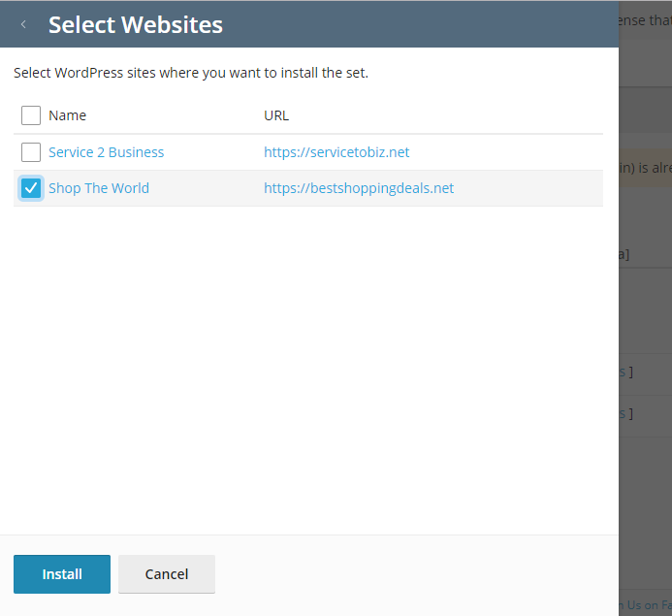
Task: Uncheck the Shop The World checkbox
Action: pos(31,188)
